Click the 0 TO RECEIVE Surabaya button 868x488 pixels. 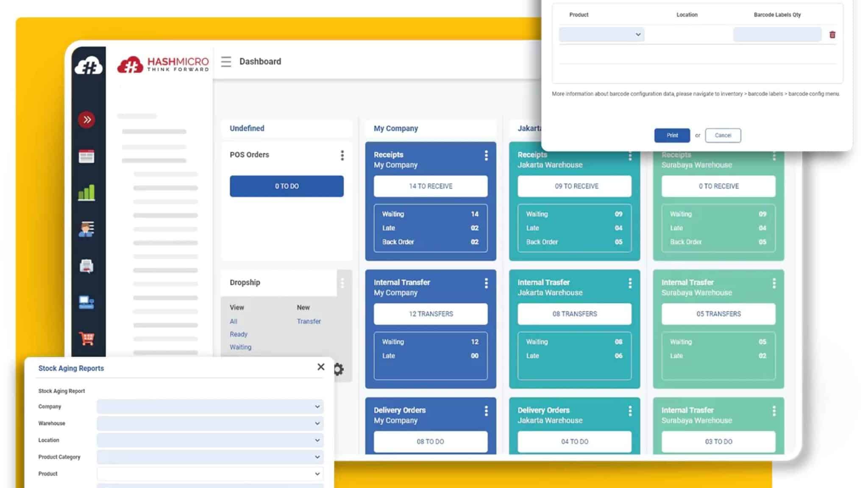[719, 186]
